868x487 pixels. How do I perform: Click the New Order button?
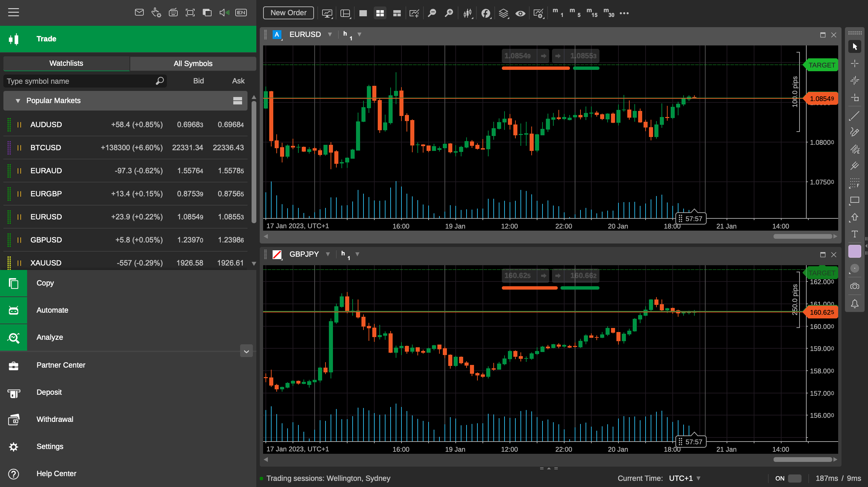[x=288, y=13]
